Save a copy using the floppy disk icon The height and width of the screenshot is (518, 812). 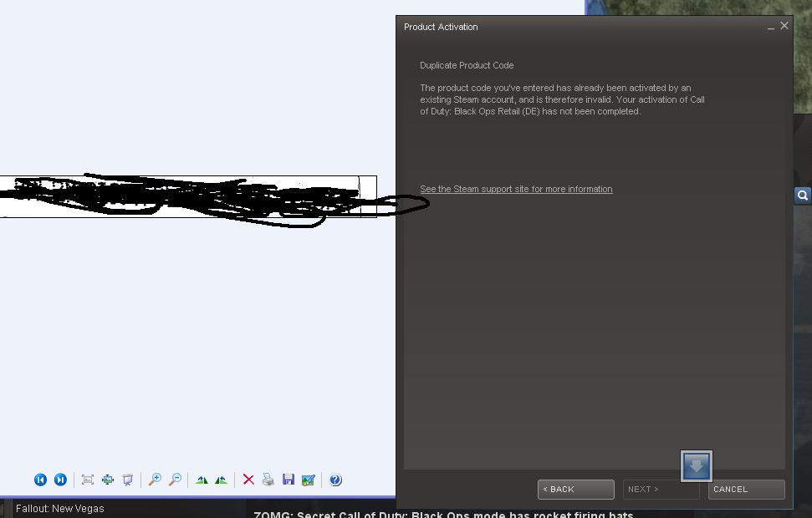[x=289, y=480]
